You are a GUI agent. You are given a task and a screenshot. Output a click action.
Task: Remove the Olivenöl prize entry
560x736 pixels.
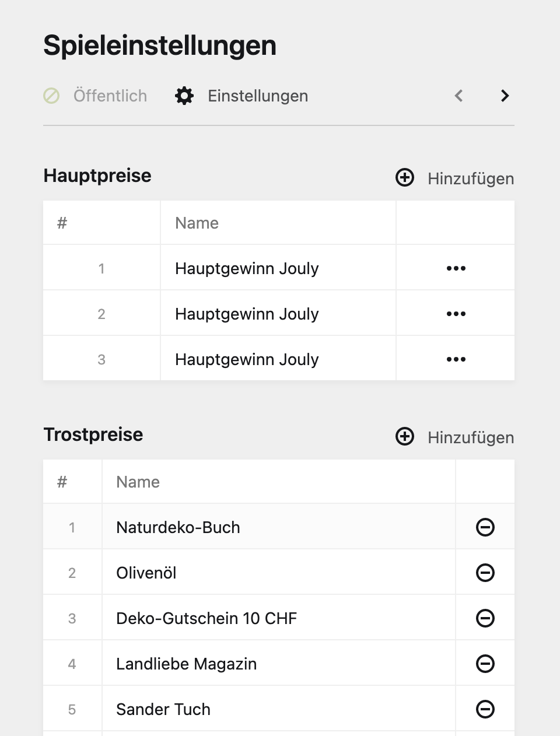coord(485,573)
